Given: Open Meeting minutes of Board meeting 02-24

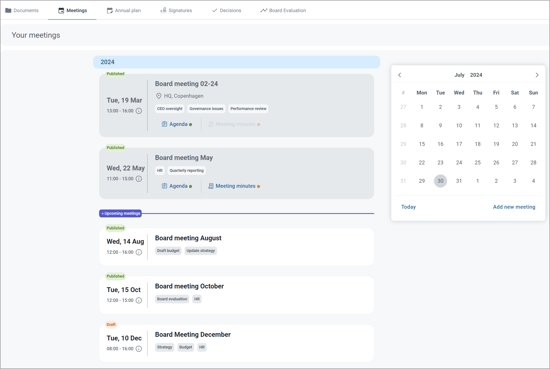Looking at the screenshot, I should pyautogui.click(x=234, y=124).
